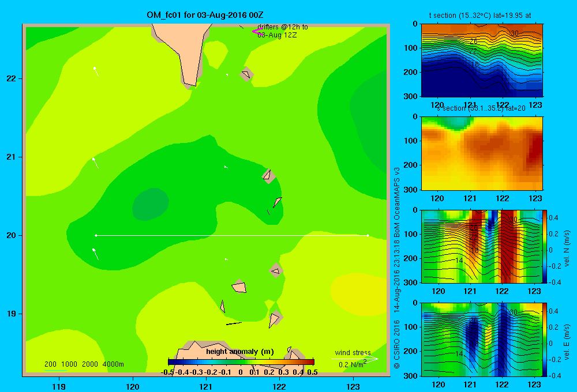Click the '0.2 N/m2' wind stress value
Screen dimensions: 577x392
353,364
